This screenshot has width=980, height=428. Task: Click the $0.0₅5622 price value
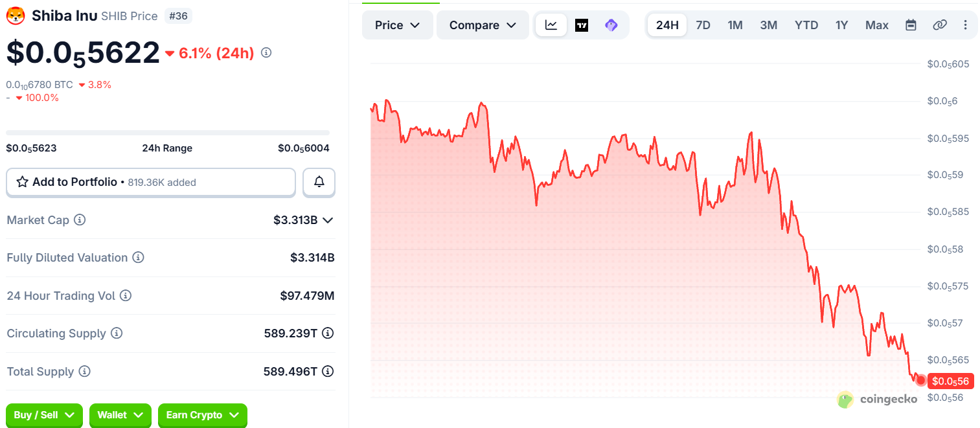[83, 52]
